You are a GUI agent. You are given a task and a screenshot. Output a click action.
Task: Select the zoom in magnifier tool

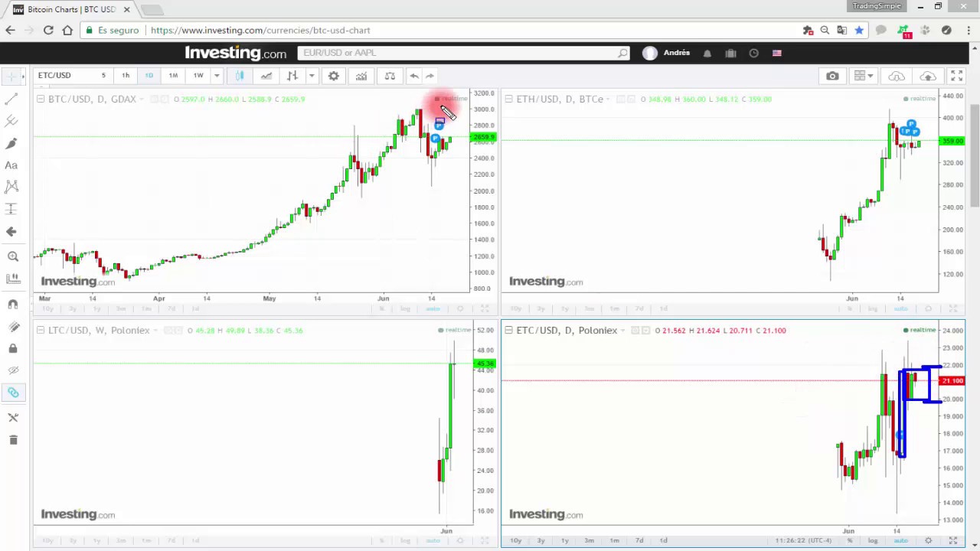pyautogui.click(x=12, y=257)
